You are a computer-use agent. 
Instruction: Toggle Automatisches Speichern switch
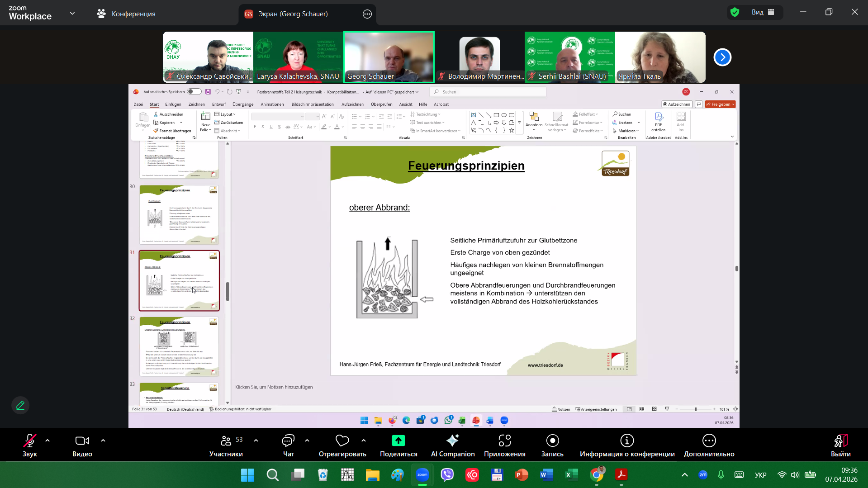(x=194, y=92)
